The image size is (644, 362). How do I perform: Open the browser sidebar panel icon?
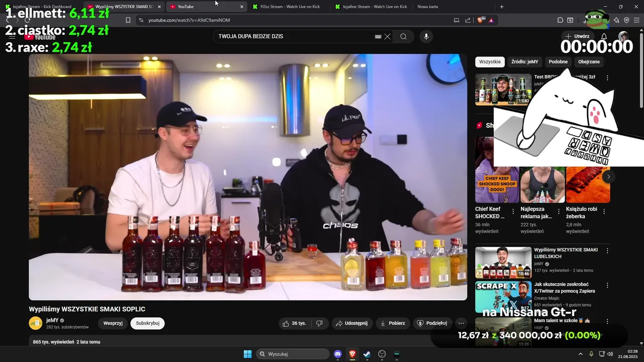570,20
